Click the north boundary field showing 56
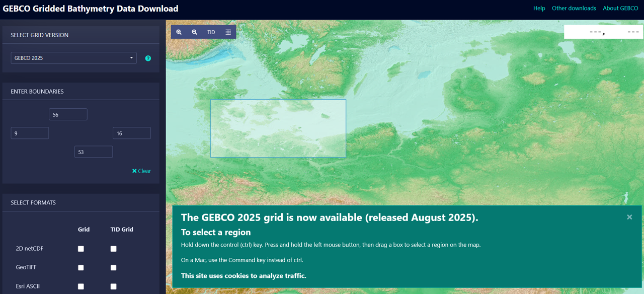Image resolution: width=644 pixels, height=294 pixels. 68,115
